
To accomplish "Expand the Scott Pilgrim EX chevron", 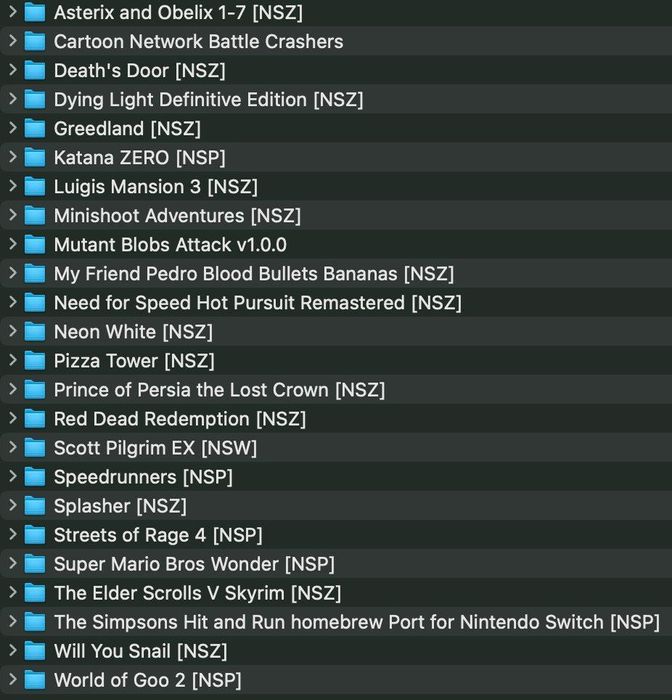I will 13,447.
